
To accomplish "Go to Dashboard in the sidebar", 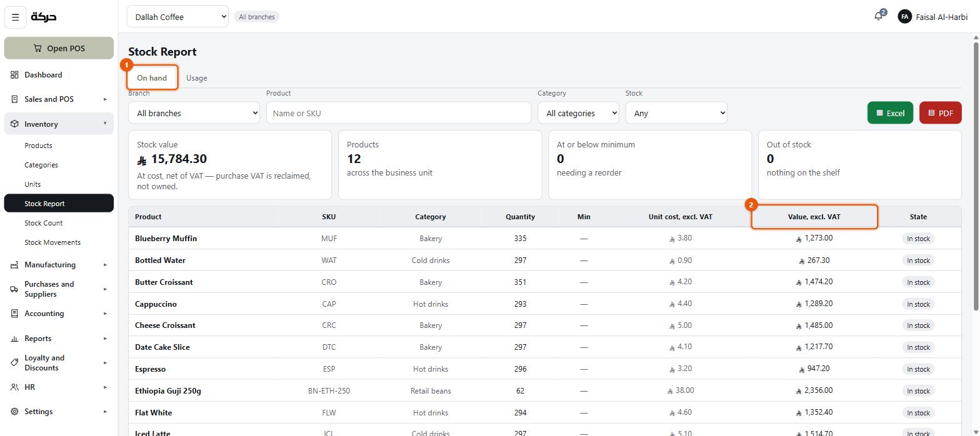I will [x=59, y=75].
